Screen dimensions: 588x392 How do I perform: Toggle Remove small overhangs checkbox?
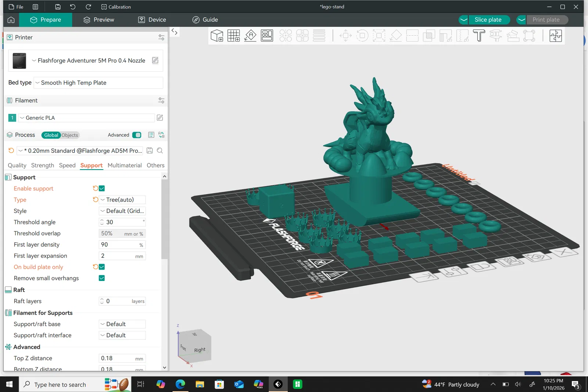(x=102, y=278)
